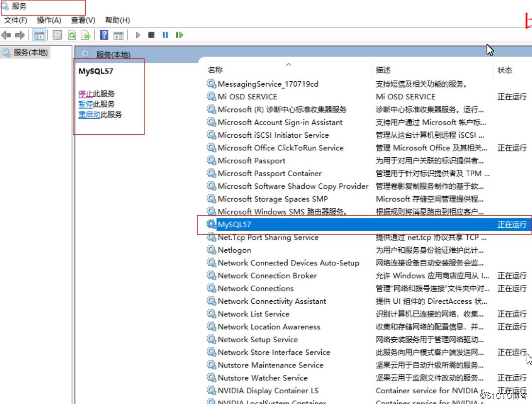Click the Forward arrow toolbar icon
532x404 pixels.
click(x=20, y=35)
